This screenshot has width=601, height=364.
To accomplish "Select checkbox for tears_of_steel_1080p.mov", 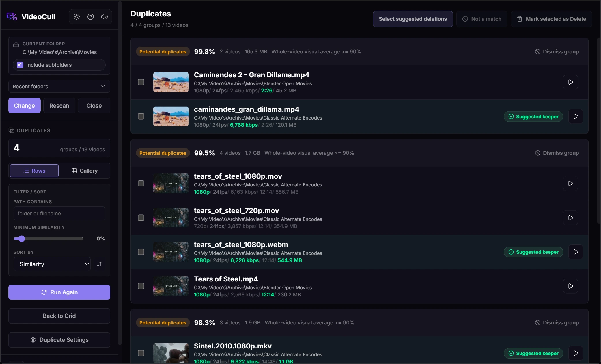I will click(141, 184).
